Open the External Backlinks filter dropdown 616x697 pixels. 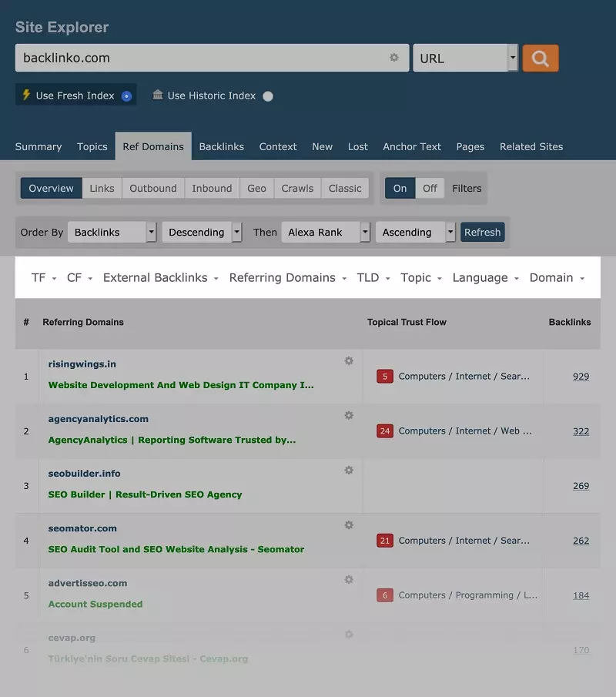[x=160, y=278]
